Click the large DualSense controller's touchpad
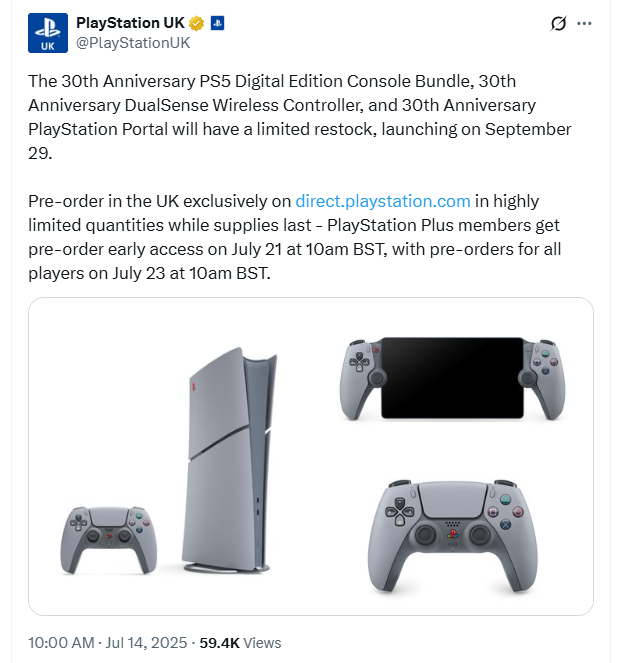The image size is (626, 663). (x=452, y=499)
